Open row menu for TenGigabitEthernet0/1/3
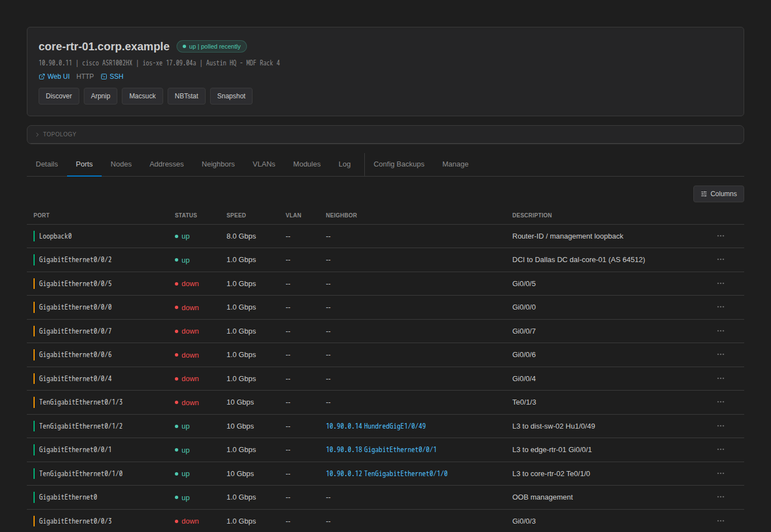 coord(721,402)
